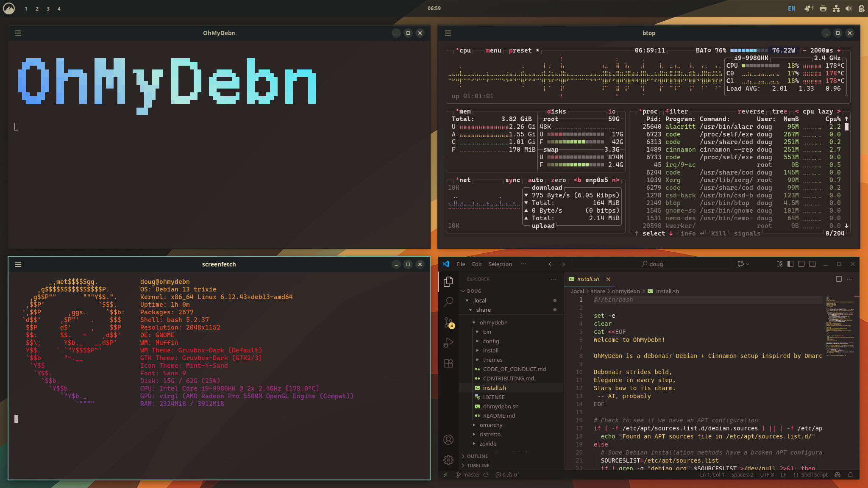868x488 pixels.
Task: Open the Search view in activity bar
Action: point(448,302)
